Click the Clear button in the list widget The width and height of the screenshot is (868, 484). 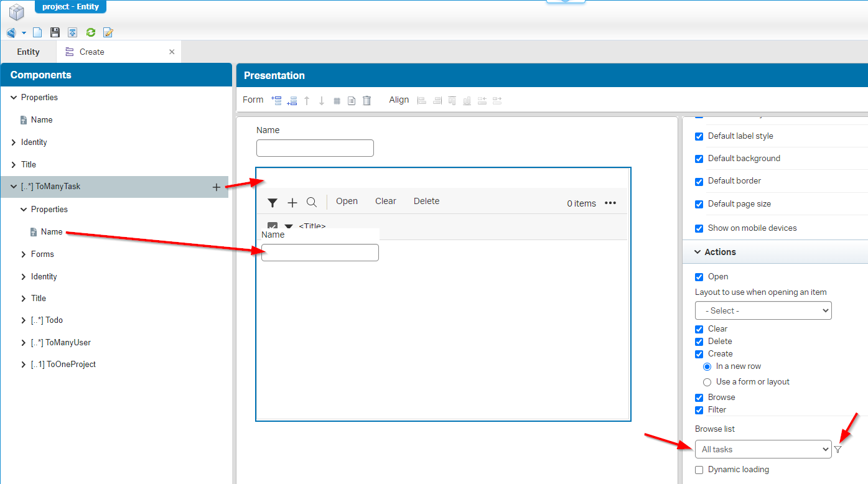[x=385, y=200]
